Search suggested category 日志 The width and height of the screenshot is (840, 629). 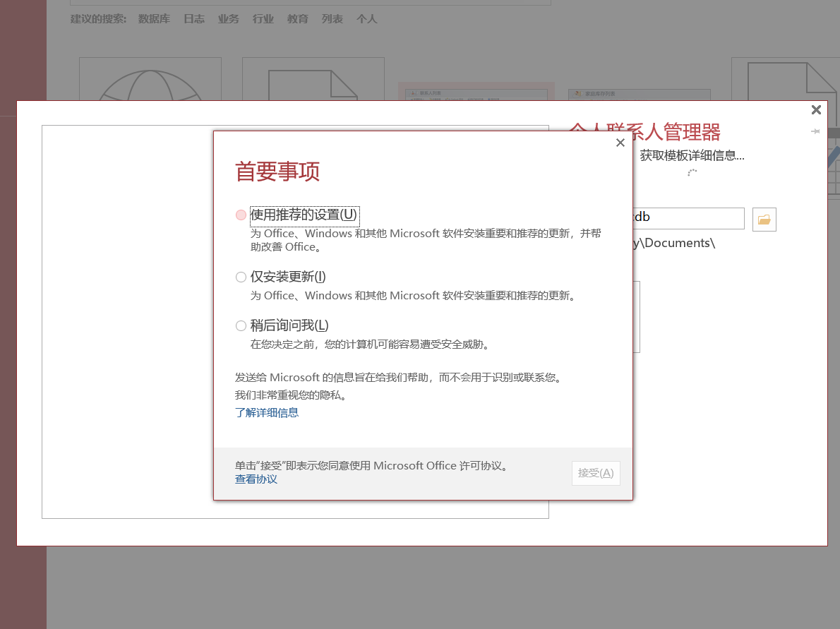tap(194, 19)
